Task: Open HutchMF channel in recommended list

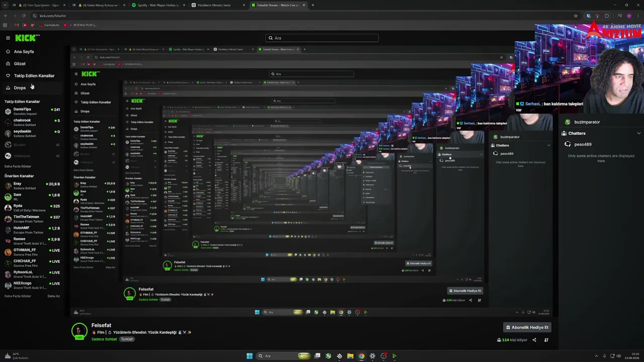Action: click(x=32, y=230)
